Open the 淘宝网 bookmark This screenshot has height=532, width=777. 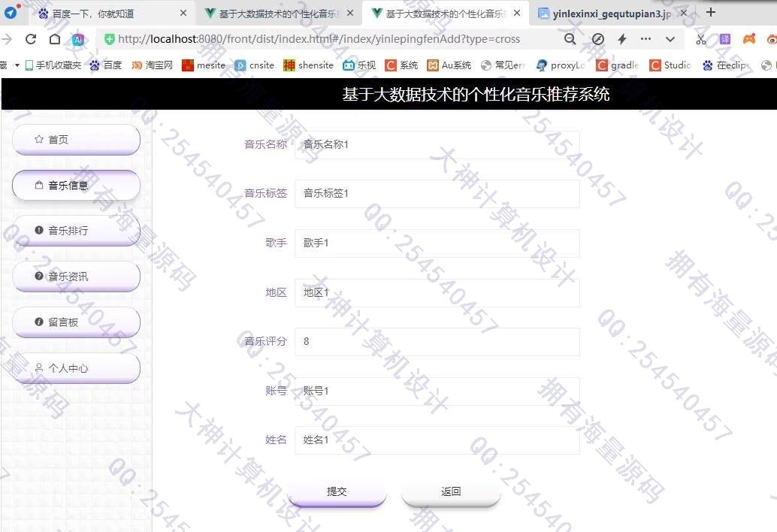click(153, 65)
